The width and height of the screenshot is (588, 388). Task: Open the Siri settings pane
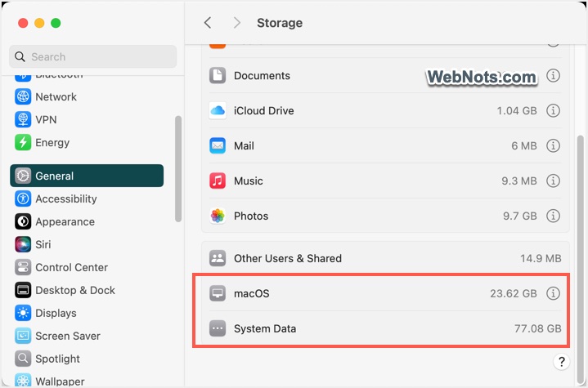click(87, 244)
